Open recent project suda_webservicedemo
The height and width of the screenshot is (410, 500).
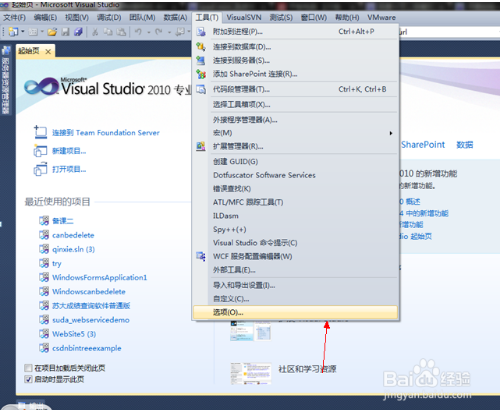pyautogui.click(x=91, y=320)
